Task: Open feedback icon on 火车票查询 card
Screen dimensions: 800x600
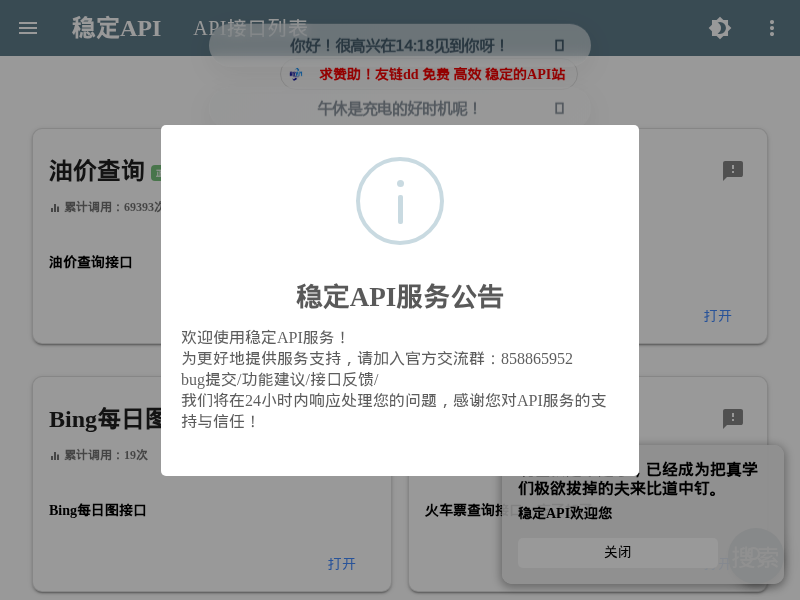Action: point(733,419)
